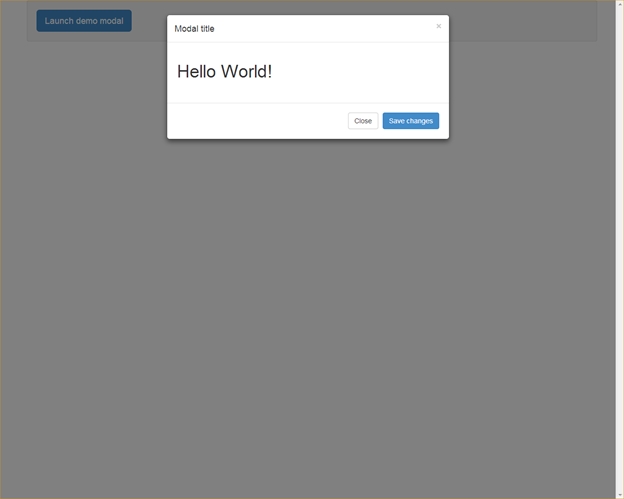Click the Hello World! heading text
The image size is (624, 499).
pos(224,72)
